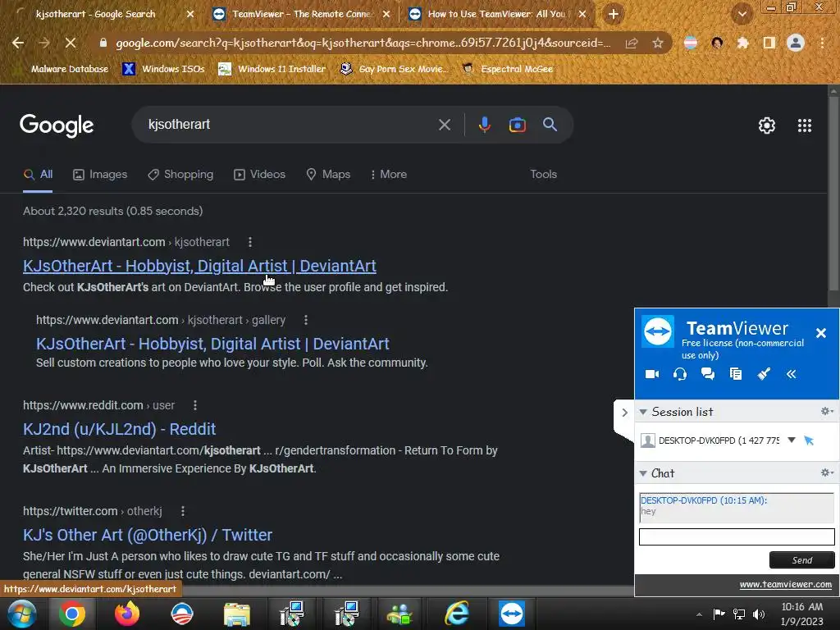Click the volume speaker in the system tray
Image resolution: width=840 pixels, height=630 pixels.
pos(759,614)
